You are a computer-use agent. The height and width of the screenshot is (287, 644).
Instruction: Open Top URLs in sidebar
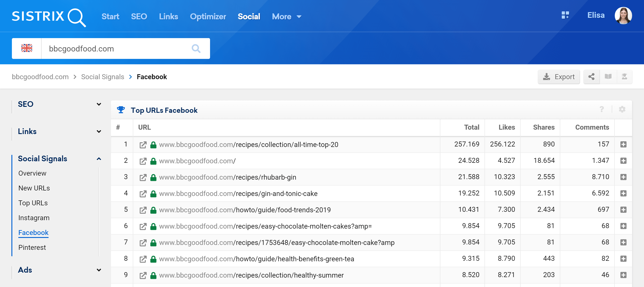click(x=33, y=203)
